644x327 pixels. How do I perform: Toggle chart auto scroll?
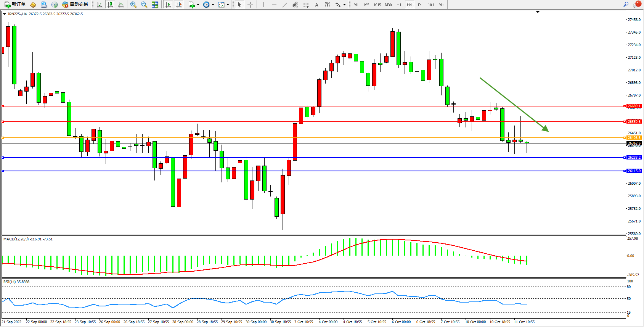coord(168,5)
